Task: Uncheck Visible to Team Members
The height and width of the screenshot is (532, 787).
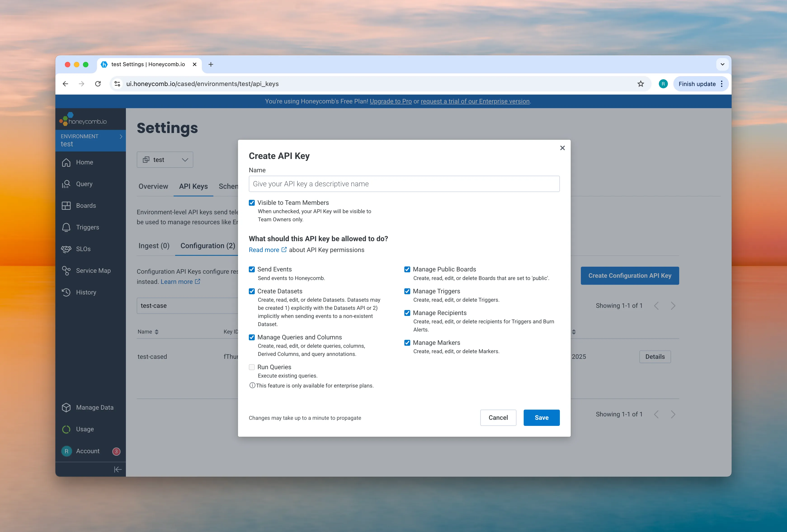Action: click(252, 202)
